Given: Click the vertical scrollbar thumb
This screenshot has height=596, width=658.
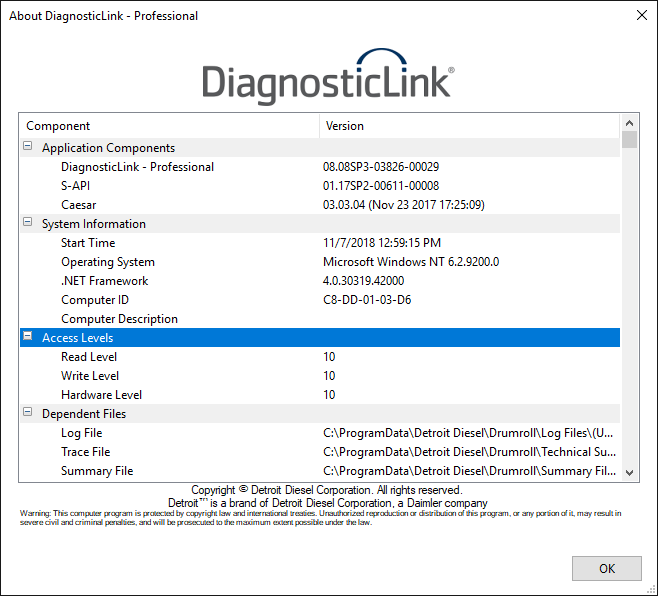Looking at the screenshot, I should click(x=629, y=140).
